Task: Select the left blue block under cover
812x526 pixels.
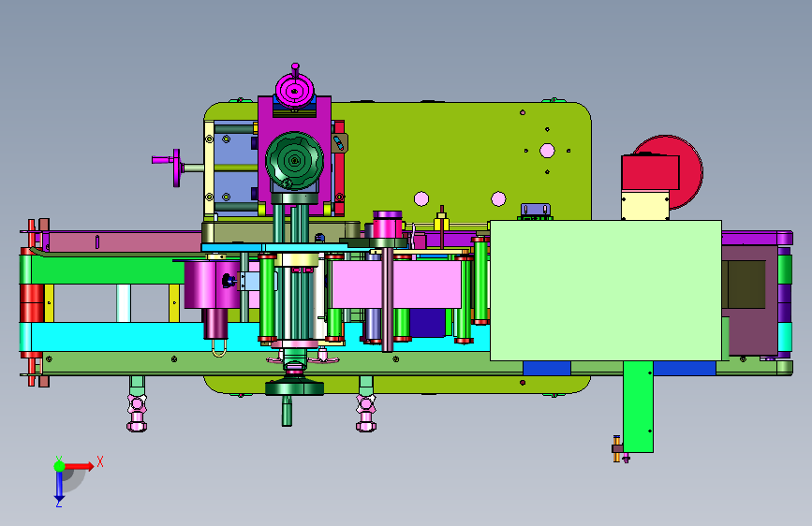Action: tap(547, 368)
